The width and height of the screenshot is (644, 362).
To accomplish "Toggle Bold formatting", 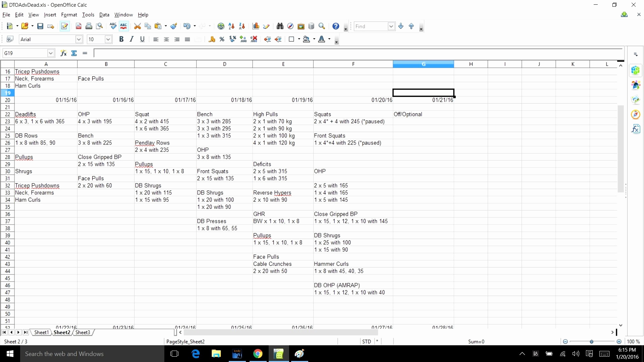I will (x=121, y=39).
